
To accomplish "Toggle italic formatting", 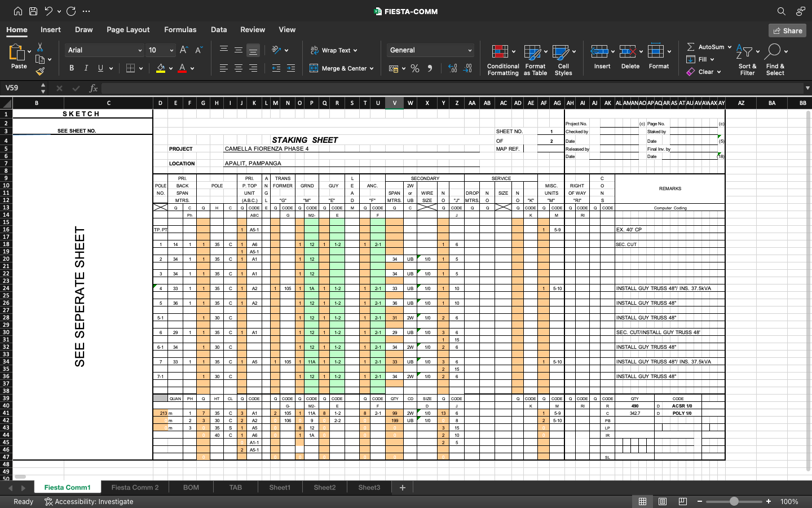I will [x=86, y=68].
